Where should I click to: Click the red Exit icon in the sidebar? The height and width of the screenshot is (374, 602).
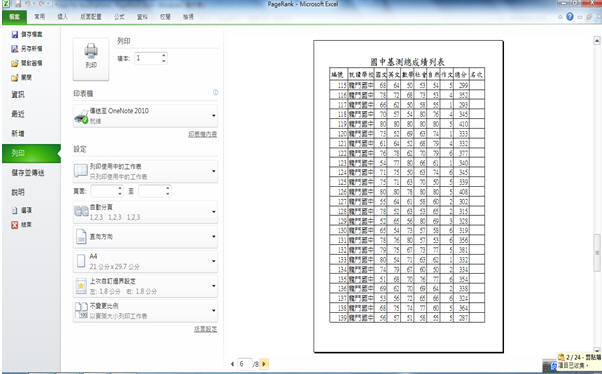[15, 225]
